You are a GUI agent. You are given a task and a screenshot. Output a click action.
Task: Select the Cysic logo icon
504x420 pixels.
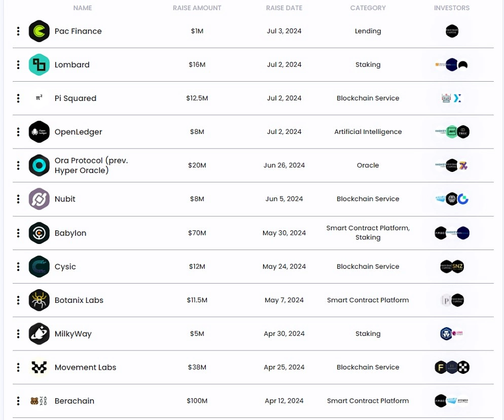pyautogui.click(x=39, y=266)
